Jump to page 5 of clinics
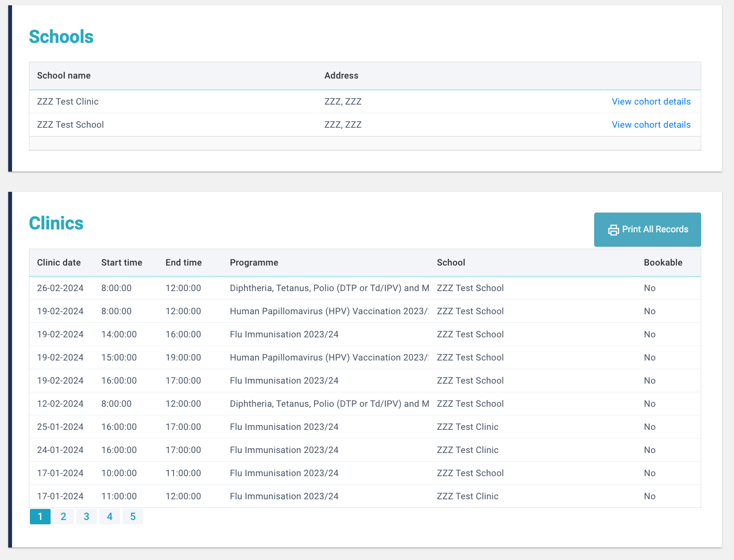Viewport: 734px width, 560px height. pos(133,517)
